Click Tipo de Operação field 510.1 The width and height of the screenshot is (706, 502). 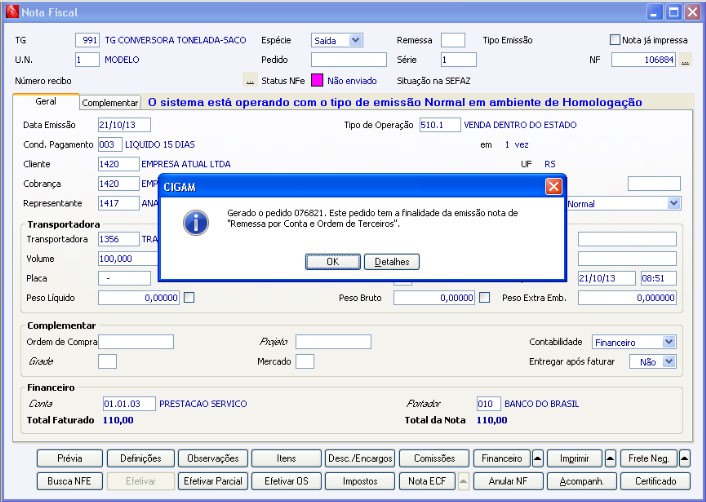[x=440, y=125]
